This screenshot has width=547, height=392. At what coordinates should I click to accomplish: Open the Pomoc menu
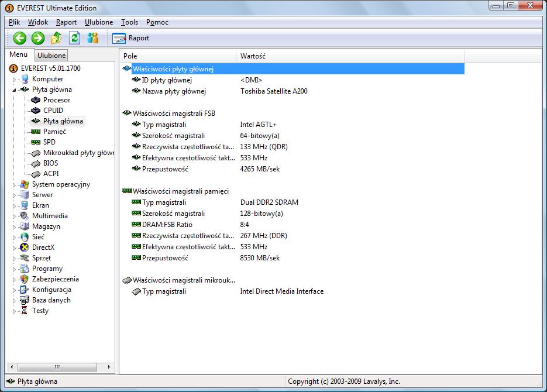157,22
